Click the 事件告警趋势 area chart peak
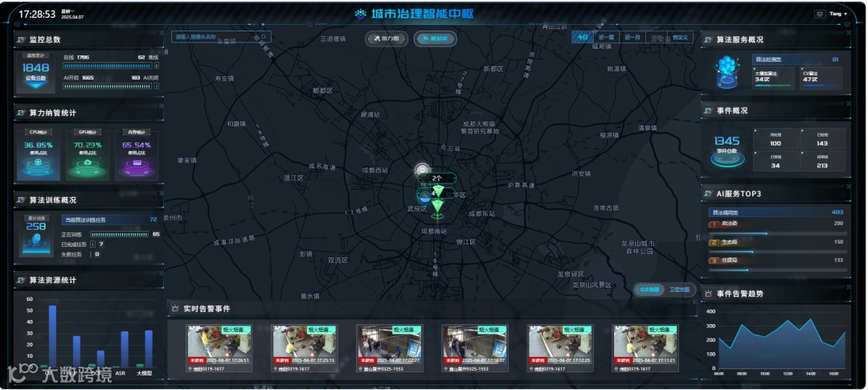 click(810, 319)
